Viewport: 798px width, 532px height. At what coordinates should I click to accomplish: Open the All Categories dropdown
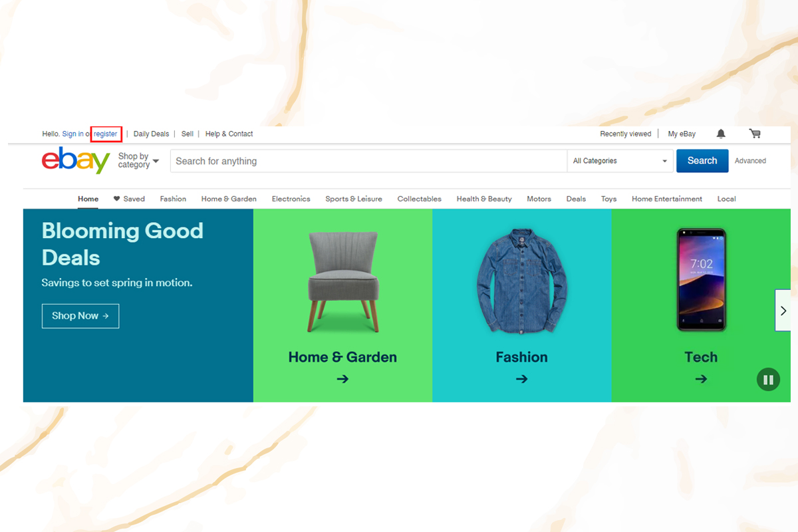(620, 161)
